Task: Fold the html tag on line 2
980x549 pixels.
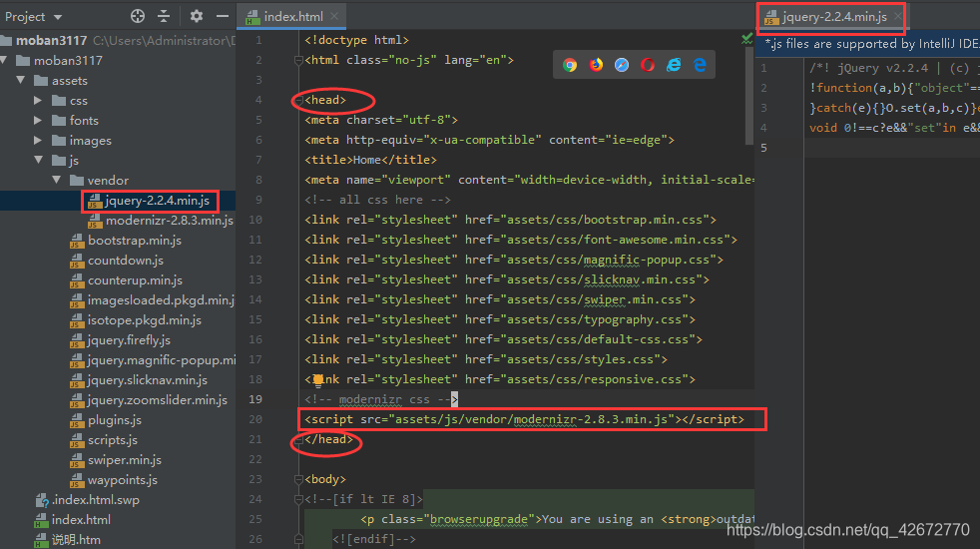Action: click(298, 61)
